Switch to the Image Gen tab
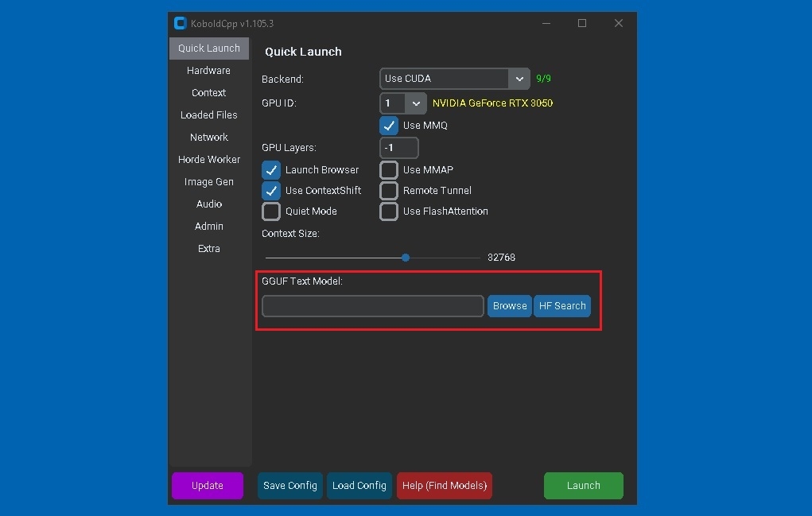 coord(208,182)
